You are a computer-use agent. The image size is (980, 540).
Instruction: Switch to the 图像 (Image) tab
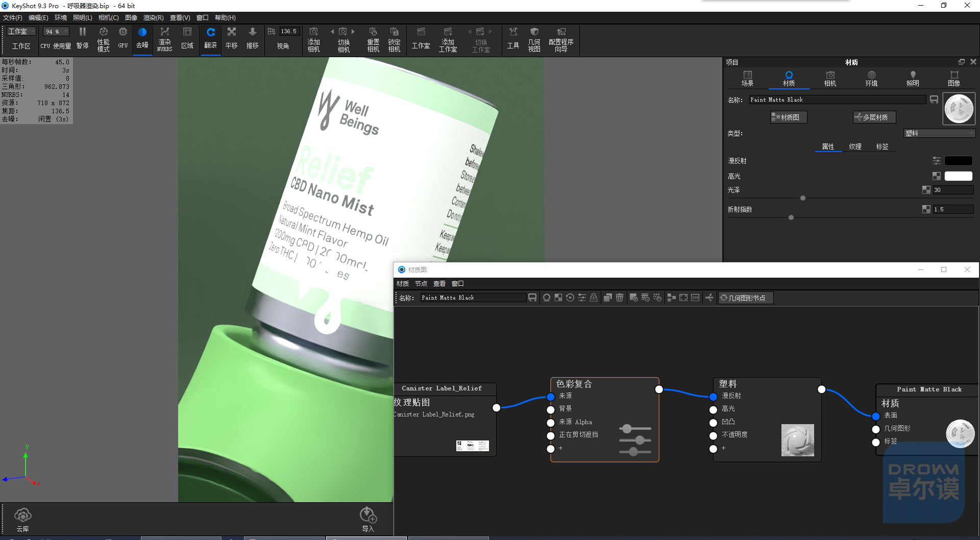[x=954, y=79]
